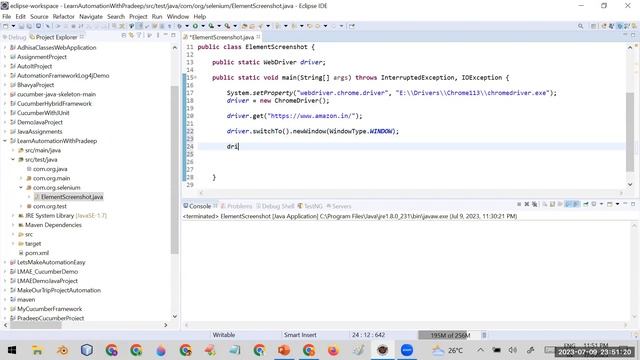
Task: Place cursor on line 24 after 'dri'
Action: pos(239,147)
